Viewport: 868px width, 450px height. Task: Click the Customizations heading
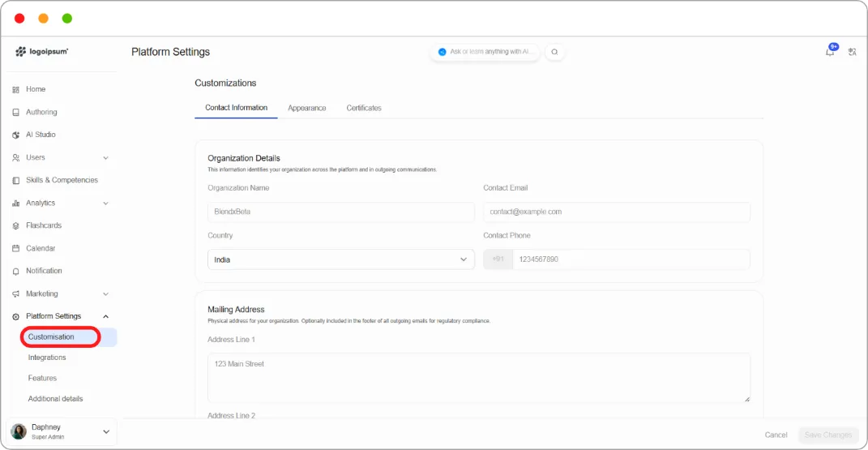click(x=225, y=83)
